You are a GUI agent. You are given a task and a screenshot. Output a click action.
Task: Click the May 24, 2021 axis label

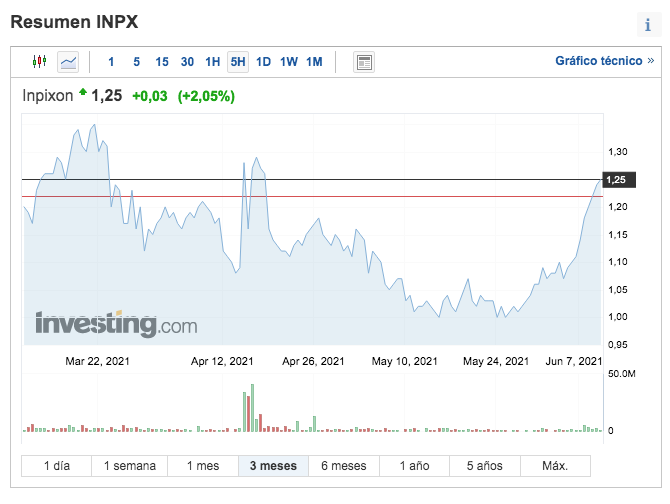[x=496, y=361]
